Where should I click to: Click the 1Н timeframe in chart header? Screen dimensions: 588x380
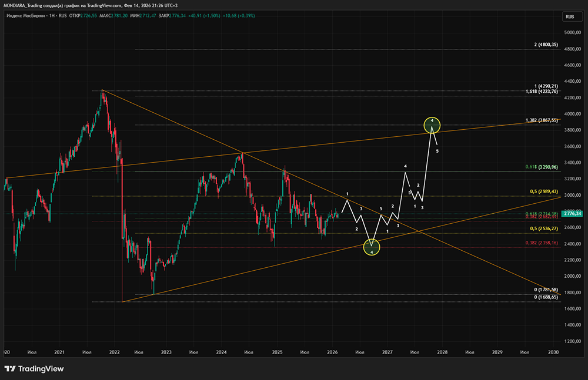click(52, 16)
